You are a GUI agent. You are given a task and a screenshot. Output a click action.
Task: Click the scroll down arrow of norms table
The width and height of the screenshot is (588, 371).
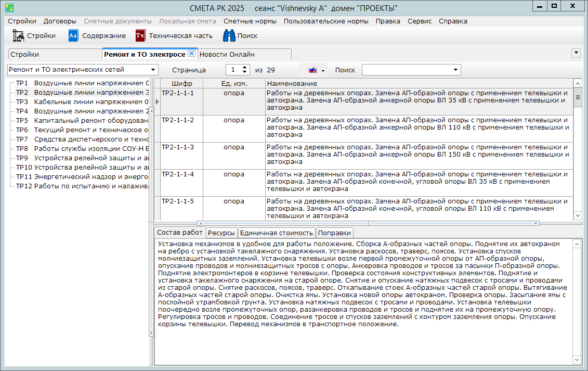[x=578, y=216]
